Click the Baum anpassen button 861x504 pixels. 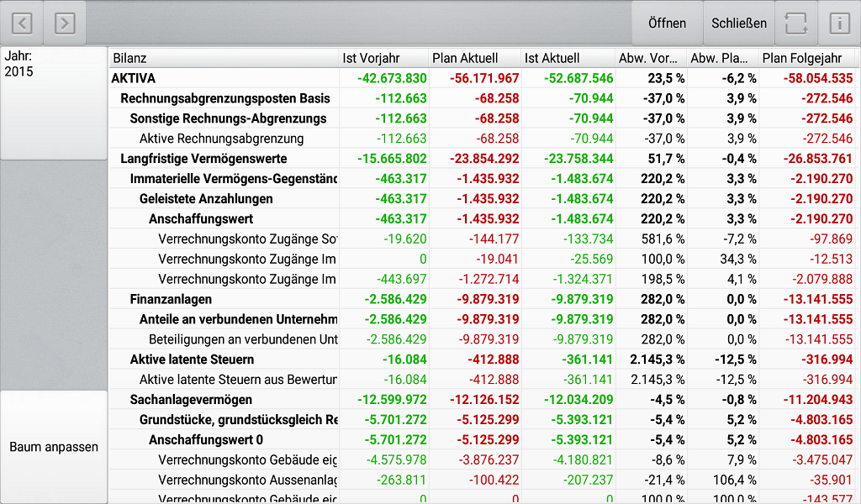click(53, 447)
